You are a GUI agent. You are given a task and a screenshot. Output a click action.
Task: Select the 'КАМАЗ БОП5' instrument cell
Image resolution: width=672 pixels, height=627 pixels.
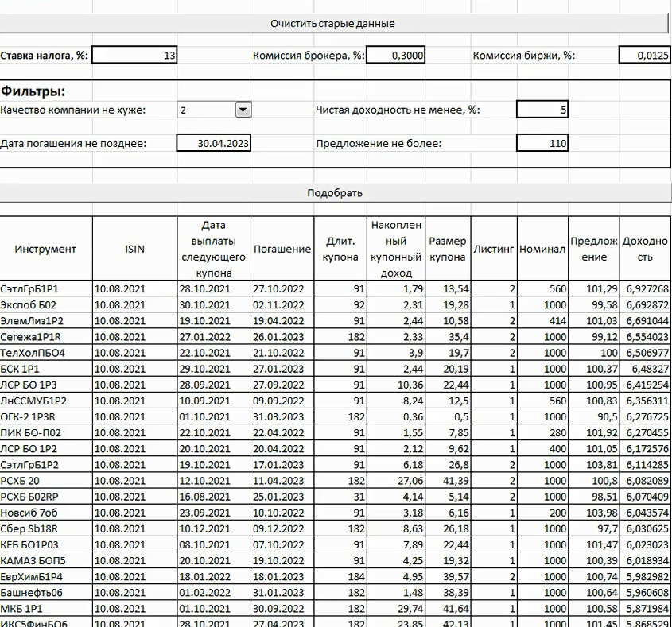46,560
